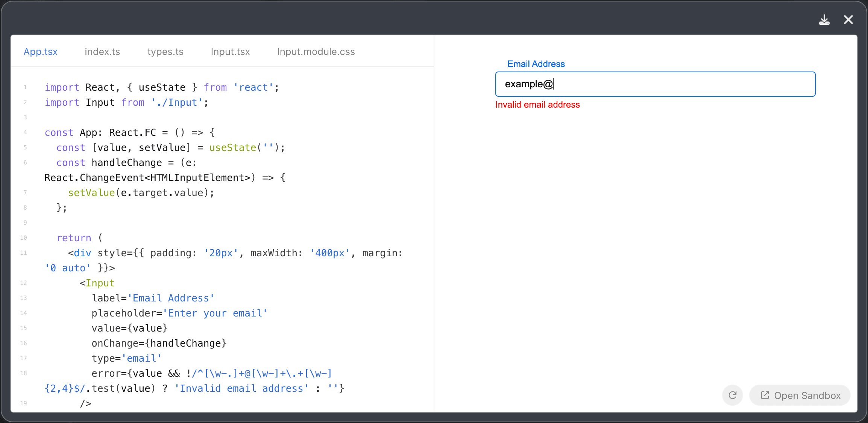Click the handleChange function on line 6

point(127,162)
